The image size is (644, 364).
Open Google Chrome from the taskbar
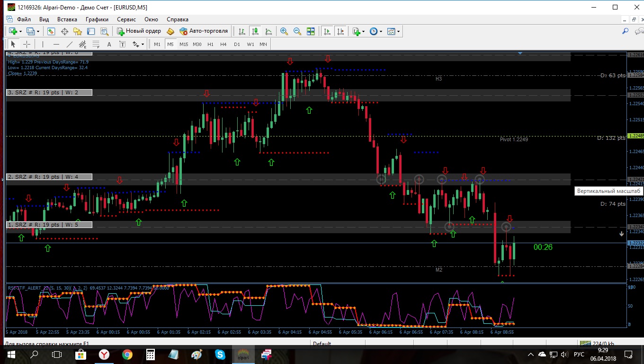[127, 354]
